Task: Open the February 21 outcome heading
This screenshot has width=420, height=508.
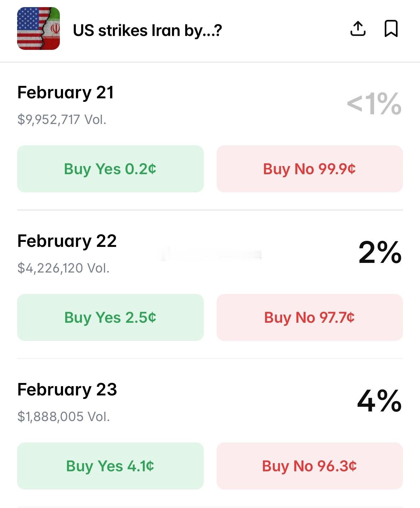Action: click(66, 93)
